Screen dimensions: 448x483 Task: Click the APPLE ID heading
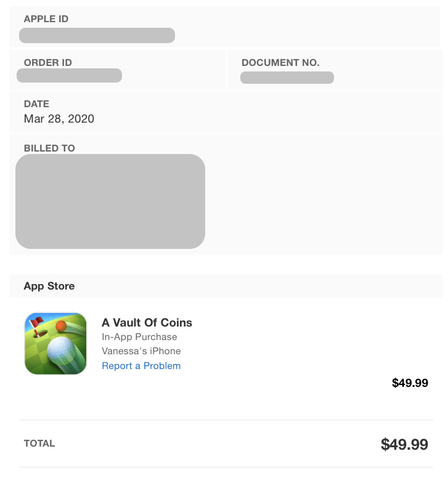tap(46, 18)
